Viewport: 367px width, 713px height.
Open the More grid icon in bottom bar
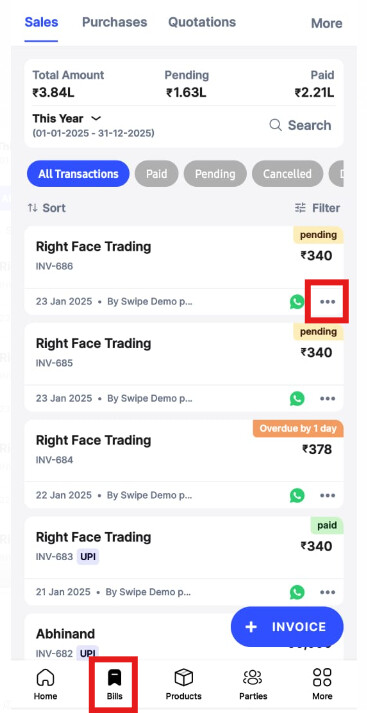pyautogui.click(x=322, y=683)
